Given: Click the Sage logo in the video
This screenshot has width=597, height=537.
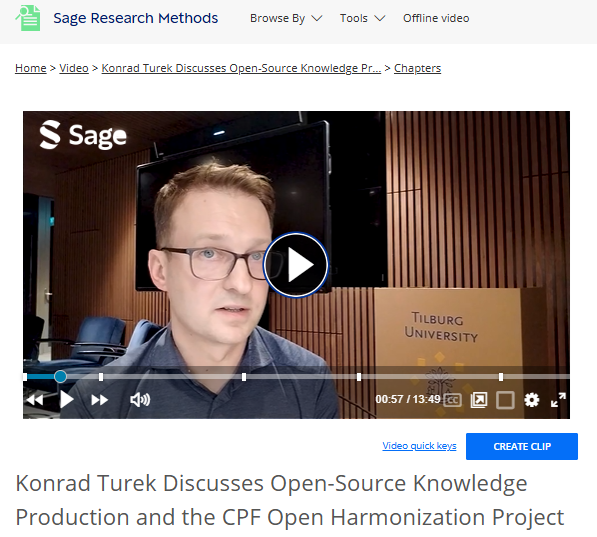Looking at the screenshot, I should tap(83, 135).
